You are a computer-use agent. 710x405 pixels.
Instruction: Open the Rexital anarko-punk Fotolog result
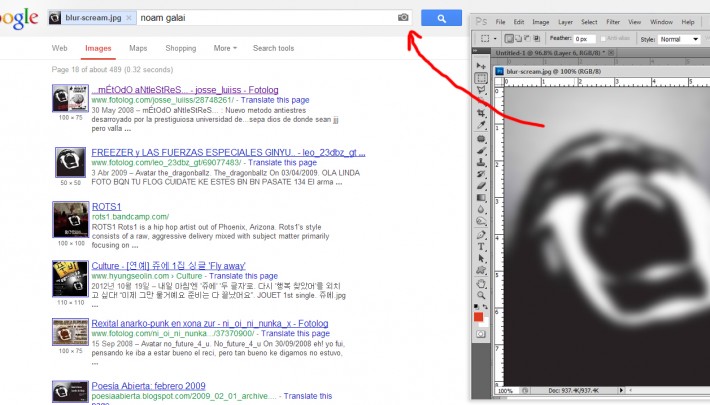click(x=210, y=323)
